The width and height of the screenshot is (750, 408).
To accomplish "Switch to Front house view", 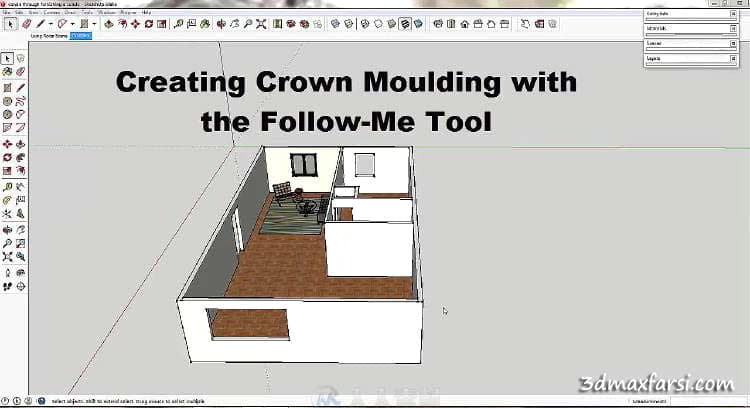I will pyautogui.click(x=464, y=23).
